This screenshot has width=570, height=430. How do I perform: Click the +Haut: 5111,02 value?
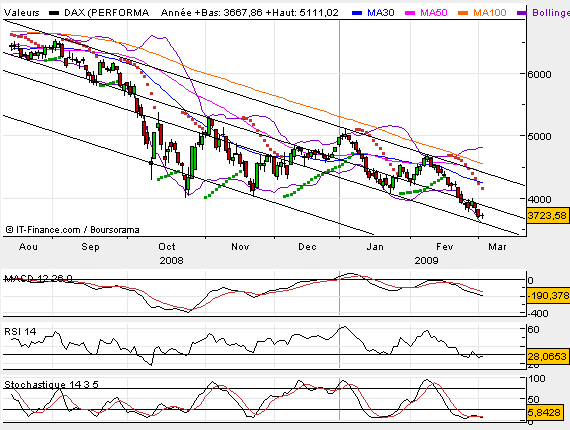click(x=302, y=13)
